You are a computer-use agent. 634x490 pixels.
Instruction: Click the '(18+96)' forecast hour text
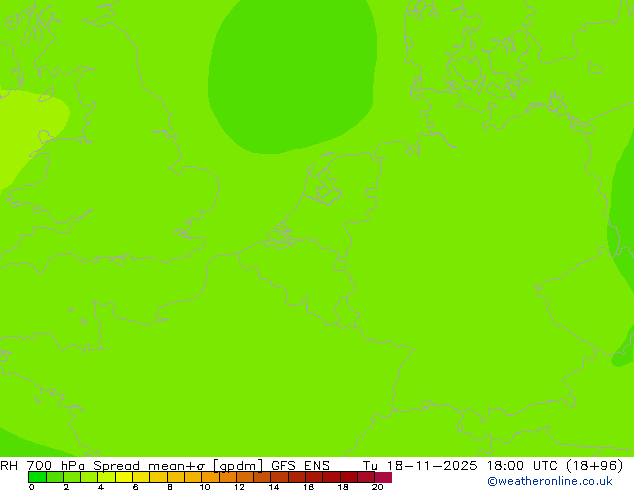[x=594, y=466]
